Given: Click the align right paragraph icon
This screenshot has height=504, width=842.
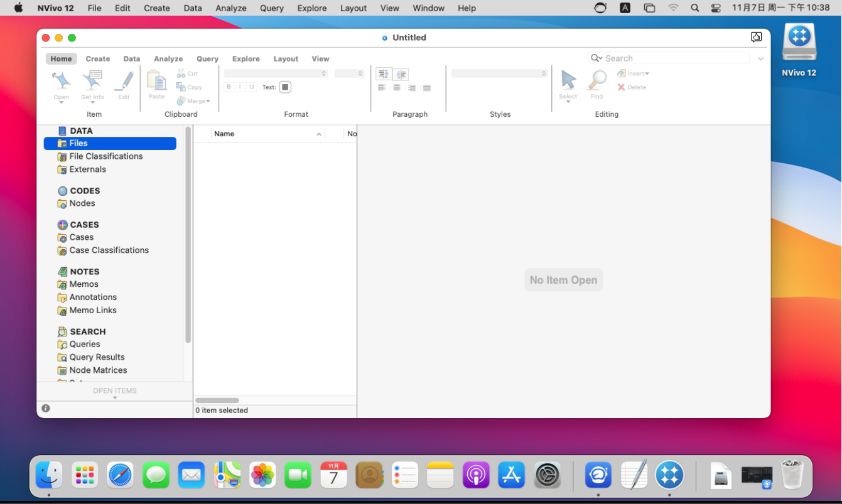Looking at the screenshot, I should click(412, 88).
